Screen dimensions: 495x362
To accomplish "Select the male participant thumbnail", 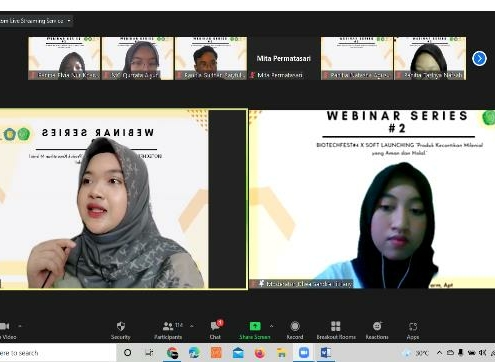I will (211, 58).
